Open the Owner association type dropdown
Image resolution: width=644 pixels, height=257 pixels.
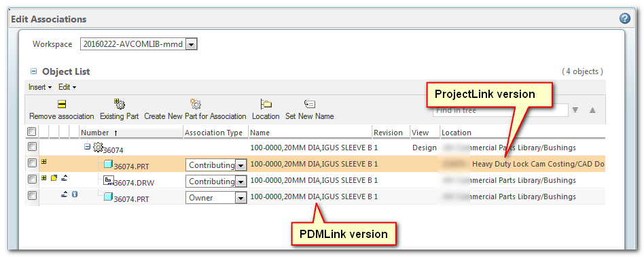click(x=241, y=198)
